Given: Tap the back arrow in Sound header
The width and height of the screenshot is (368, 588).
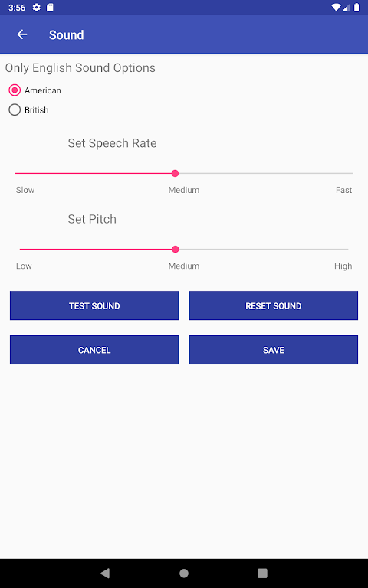Looking at the screenshot, I should click(22, 35).
